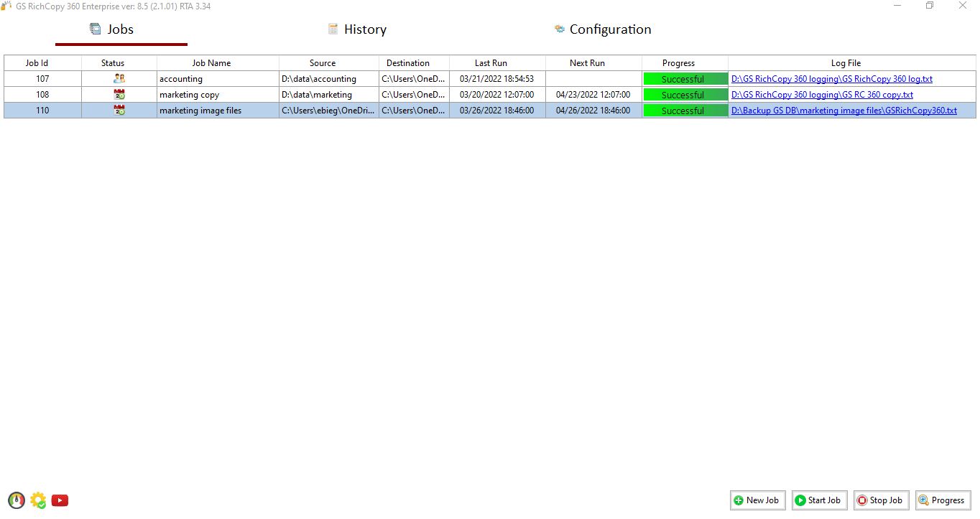Click the Progress button
980x519 pixels.
click(x=943, y=500)
